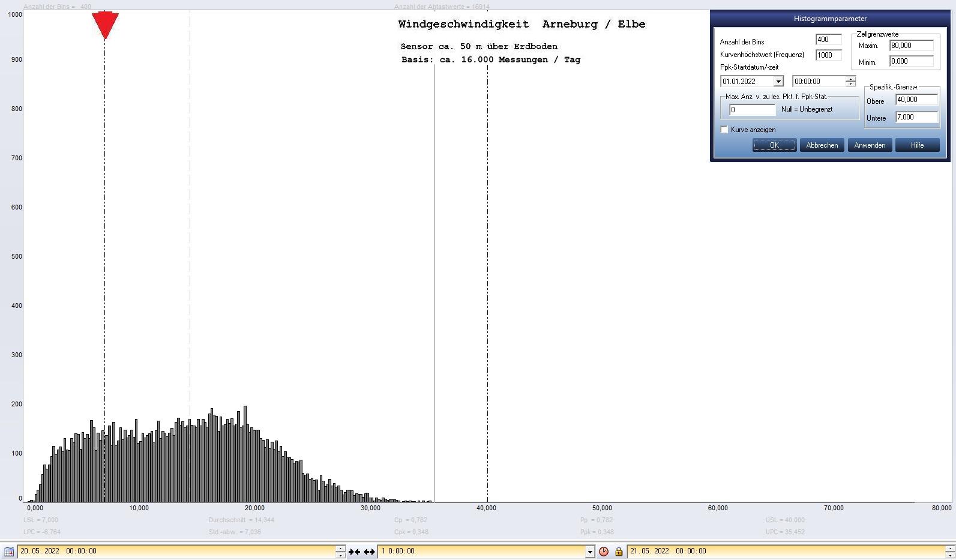
Task: Click the red clock icon
Action: click(604, 552)
